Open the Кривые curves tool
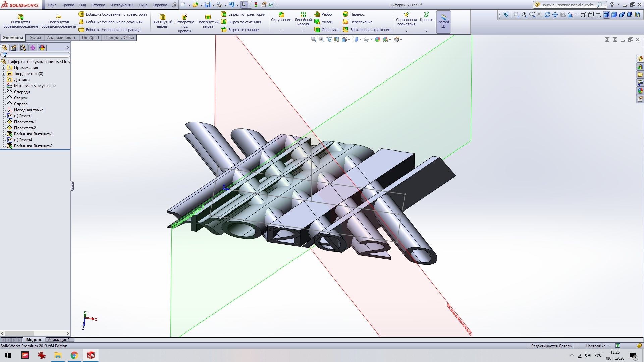 click(426, 17)
